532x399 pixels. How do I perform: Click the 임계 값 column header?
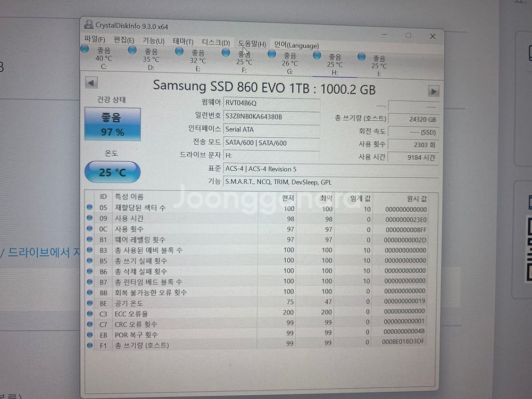[x=360, y=198]
